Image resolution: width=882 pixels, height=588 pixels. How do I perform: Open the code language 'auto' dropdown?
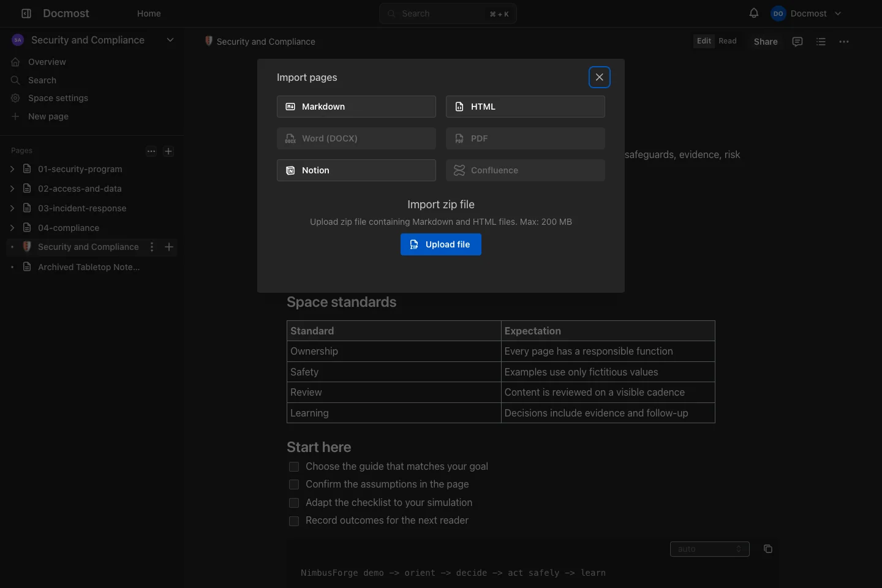pos(709,549)
